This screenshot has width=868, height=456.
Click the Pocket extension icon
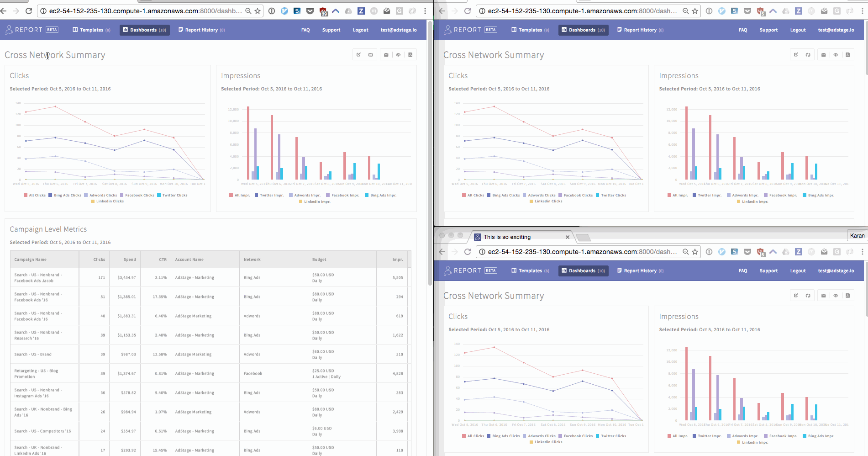point(310,11)
